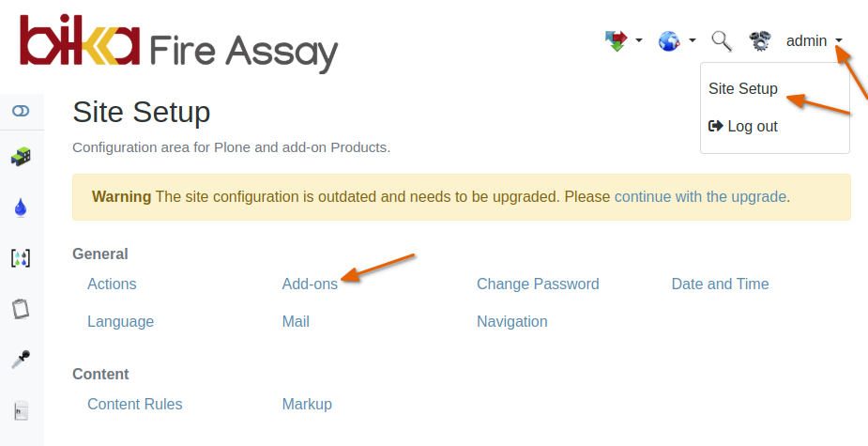Viewport: 868px width, 446px height.
Task: Select Site Setup from the admin menu
Action: click(743, 89)
